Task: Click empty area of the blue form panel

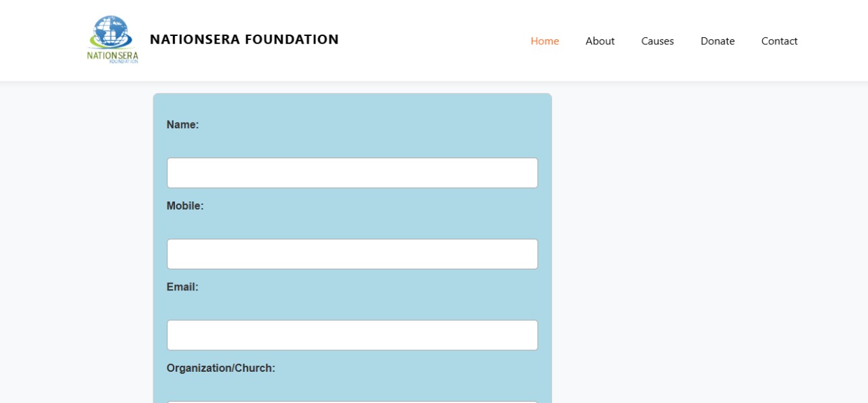Action: pyautogui.click(x=407, y=129)
